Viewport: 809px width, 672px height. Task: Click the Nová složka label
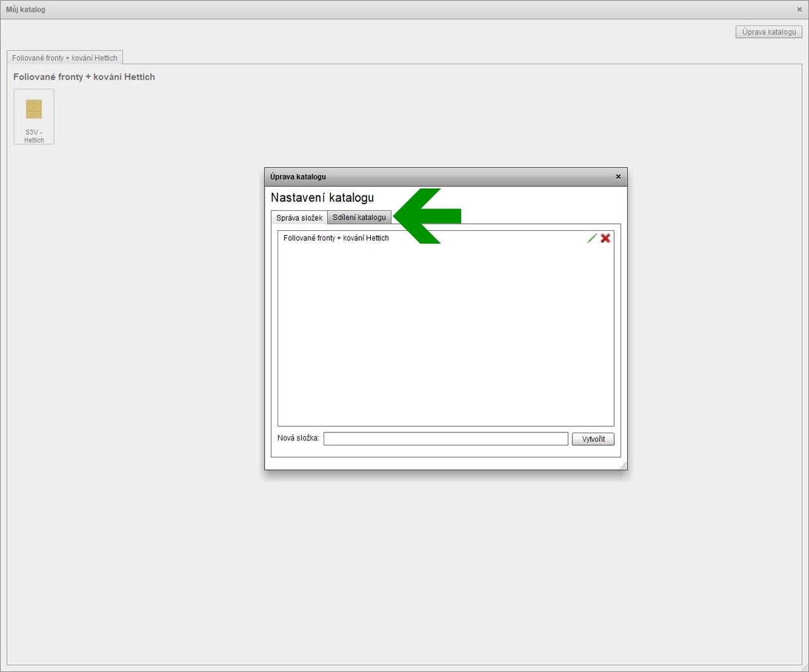click(298, 438)
